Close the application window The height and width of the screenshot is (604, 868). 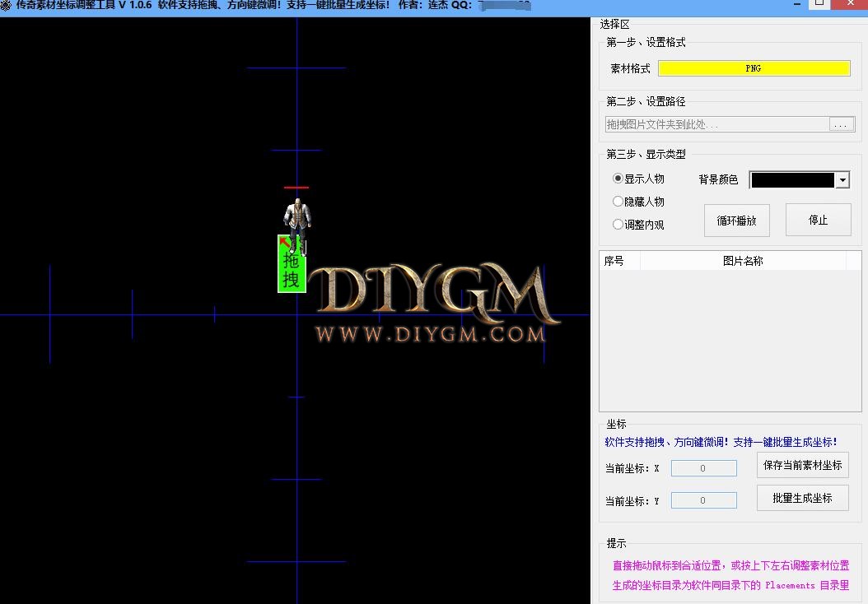click(x=850, y=4)
